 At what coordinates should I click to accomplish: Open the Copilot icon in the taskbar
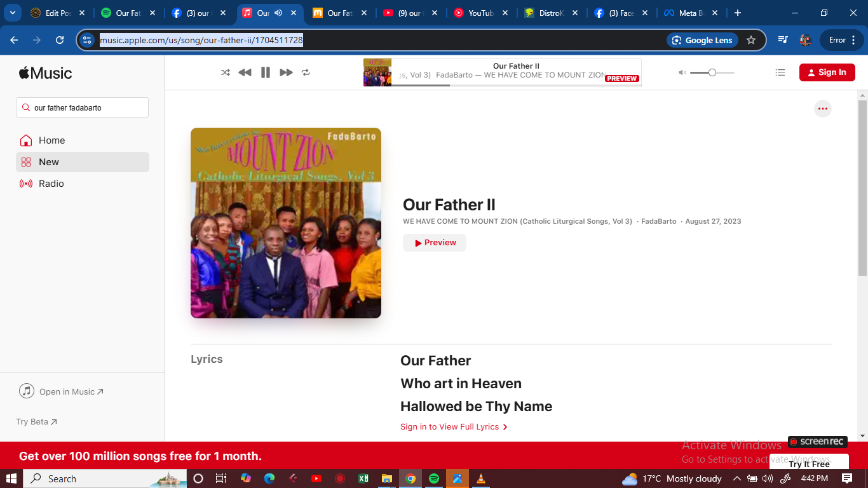(246, 478)
